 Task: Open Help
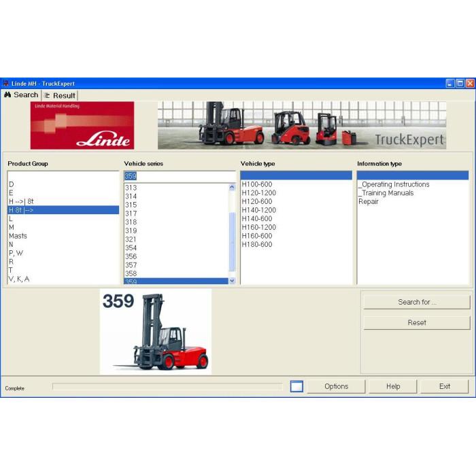click(x=393, y=386)
